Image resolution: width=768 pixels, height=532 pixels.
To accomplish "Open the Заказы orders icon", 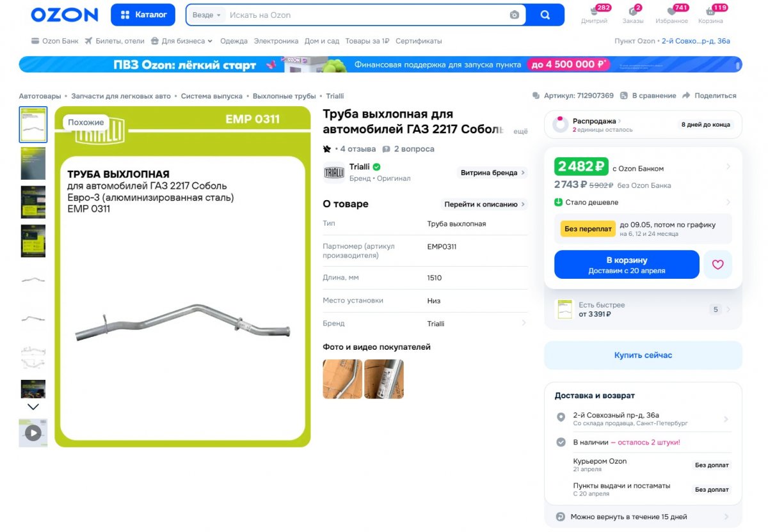I will (633, 12).
